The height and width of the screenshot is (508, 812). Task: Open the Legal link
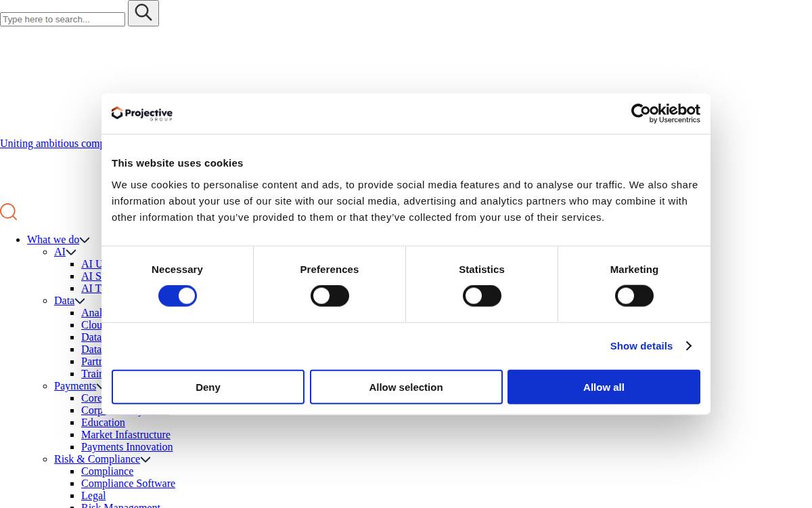pyautogui.click(x=93, y=496)
